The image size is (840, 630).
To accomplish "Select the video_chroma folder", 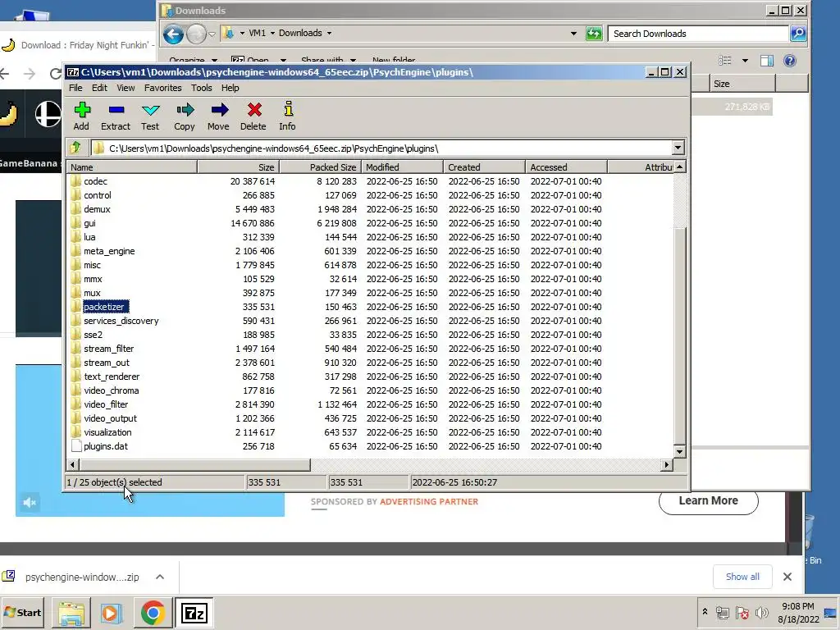I will 111,390.
